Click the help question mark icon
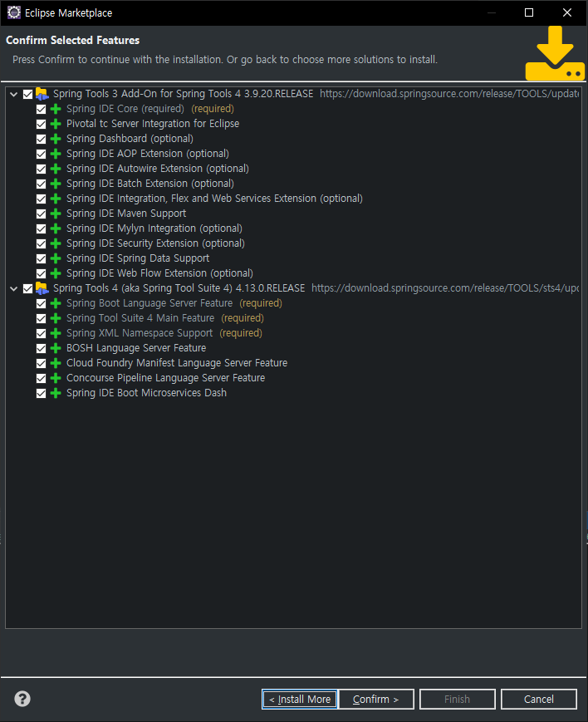588x722 pixels. click(x=22, y=699)
